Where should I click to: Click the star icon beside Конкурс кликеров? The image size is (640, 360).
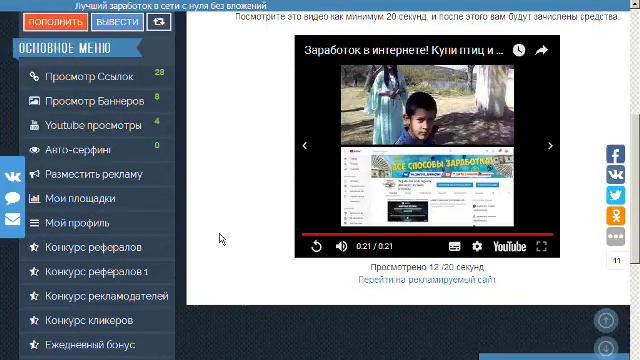(34, 320)
